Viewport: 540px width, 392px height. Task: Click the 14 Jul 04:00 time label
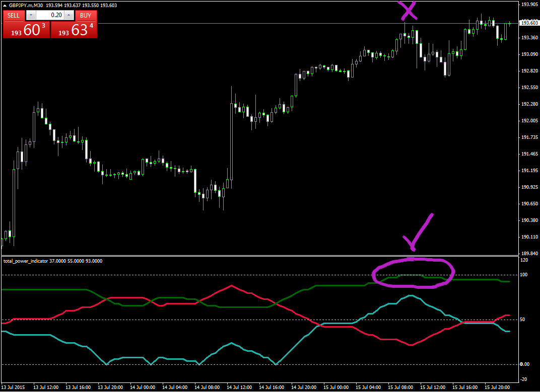click(175, 387)
